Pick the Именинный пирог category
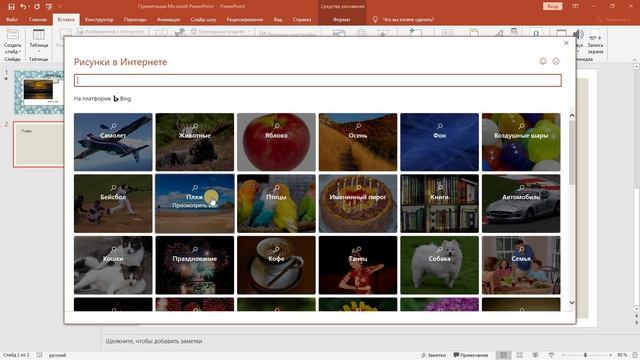The image size is (640, 360). pyautogui.click(x=358, y=204)
